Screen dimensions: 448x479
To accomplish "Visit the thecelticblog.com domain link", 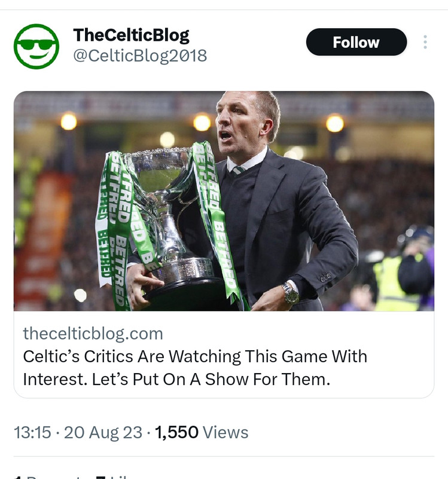I will (x=93, y=334).
